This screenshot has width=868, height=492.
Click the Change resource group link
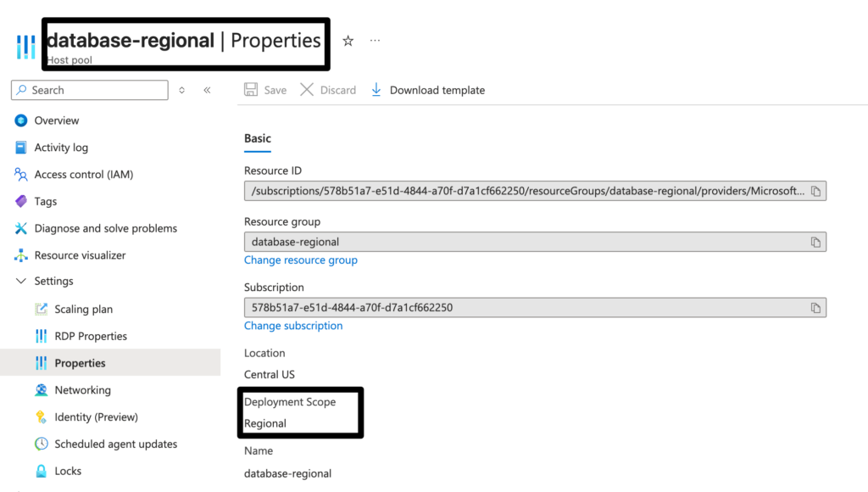301,260
